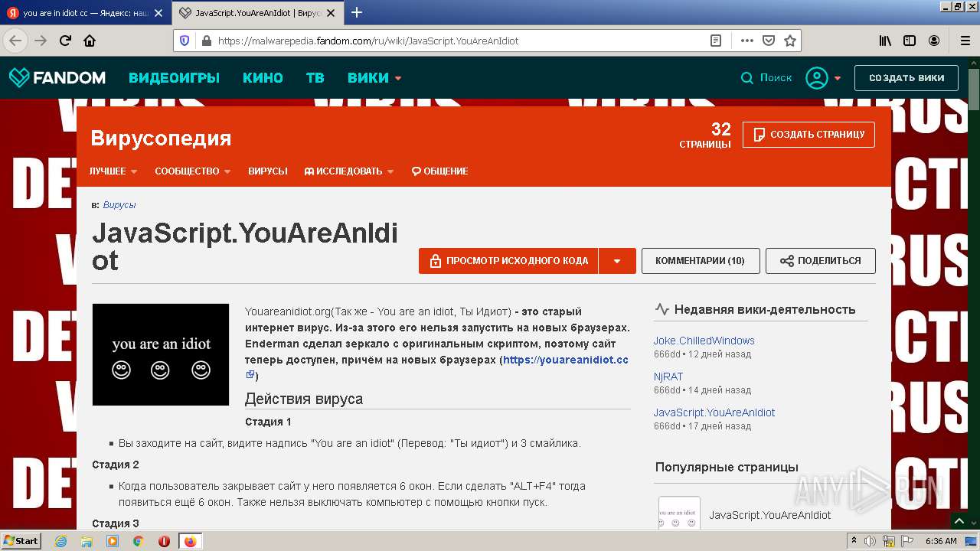Go back to the previous page
Image resolution: width=980 pixels, height=551 pixels.
pos(16,41)
